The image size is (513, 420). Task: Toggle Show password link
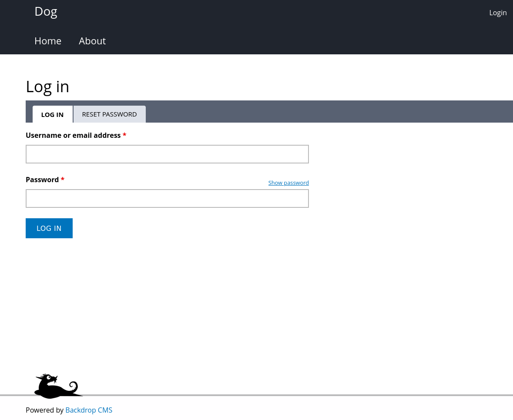pos(288,183)
